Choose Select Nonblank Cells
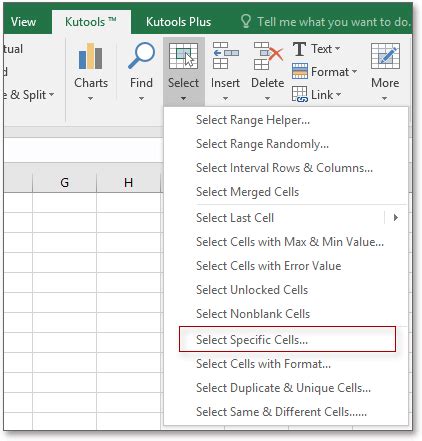The height and width of the screenshot is (441, 422). (286, 314)
